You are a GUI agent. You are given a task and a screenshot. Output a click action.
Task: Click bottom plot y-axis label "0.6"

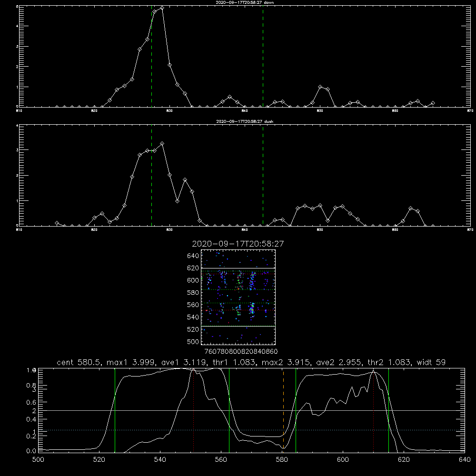(x=31, y=402)
